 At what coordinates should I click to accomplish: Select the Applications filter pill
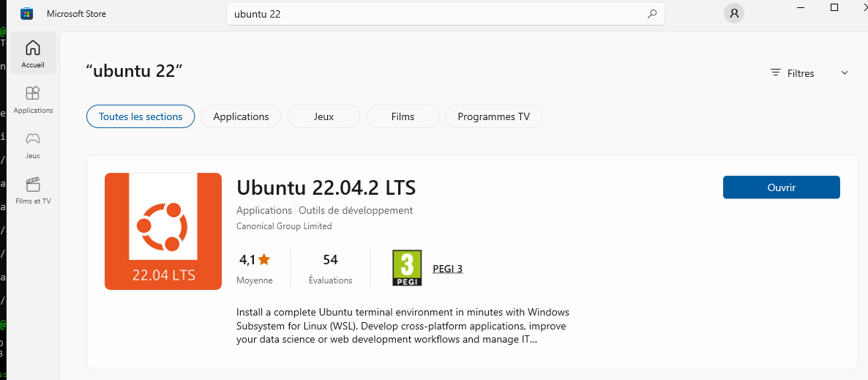(x=241, y=116)
